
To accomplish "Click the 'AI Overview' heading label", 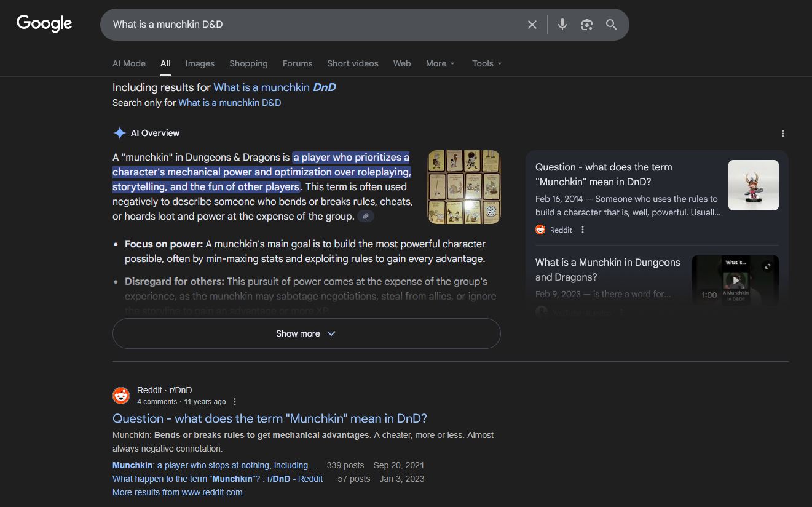I will pos(155,133).
